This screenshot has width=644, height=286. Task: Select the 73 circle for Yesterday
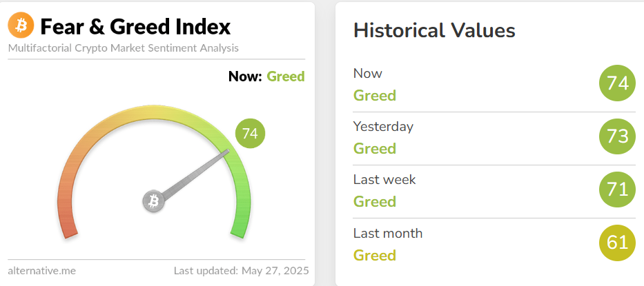tap(617, 136)
